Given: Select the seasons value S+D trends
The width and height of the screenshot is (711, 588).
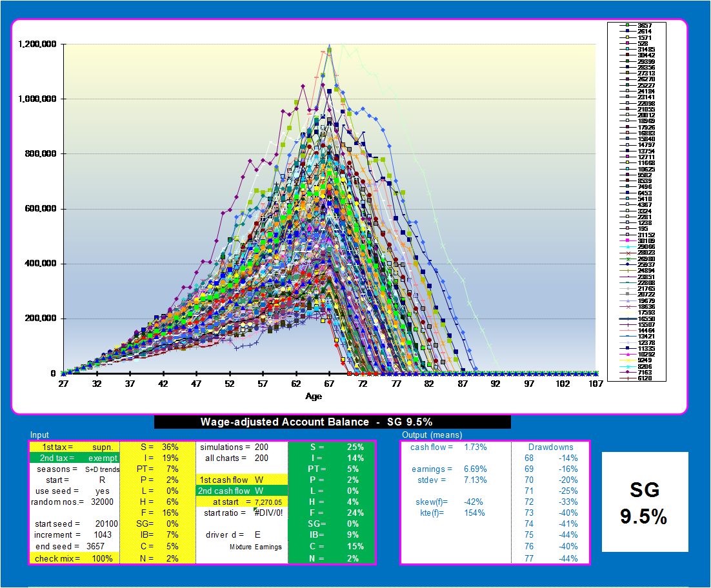Looking at the screenshot, I should coord(103,469).
